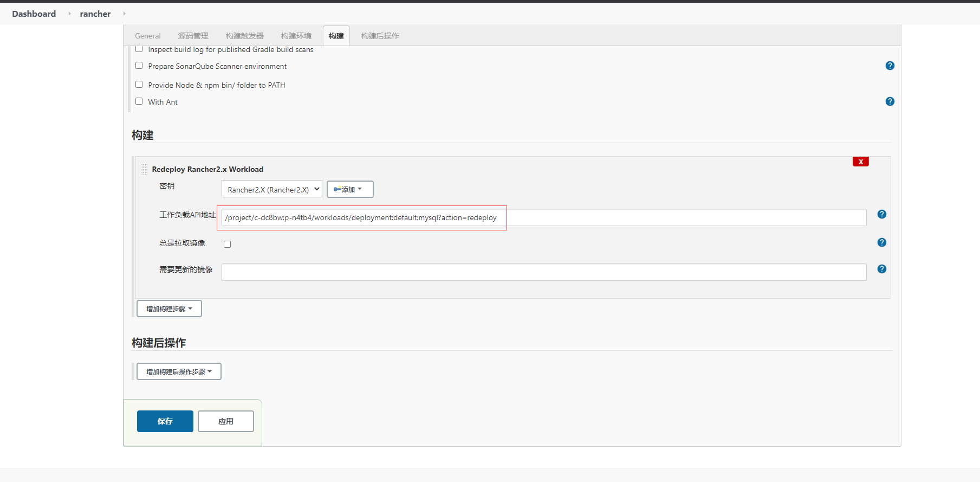Click the 保存 save button

click(165, 421)
